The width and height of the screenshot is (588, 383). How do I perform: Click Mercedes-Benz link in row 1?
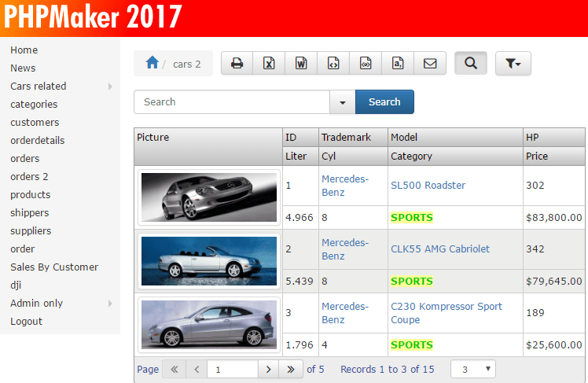[x=345, y=186]
